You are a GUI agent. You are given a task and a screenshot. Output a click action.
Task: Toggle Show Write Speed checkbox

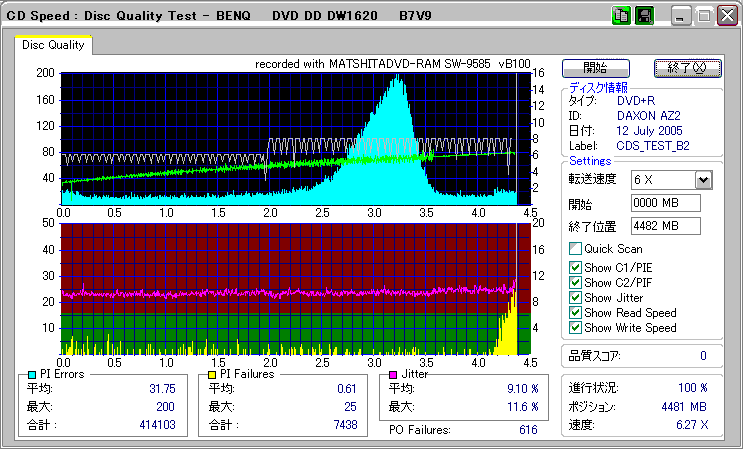(x=575, y=328)
